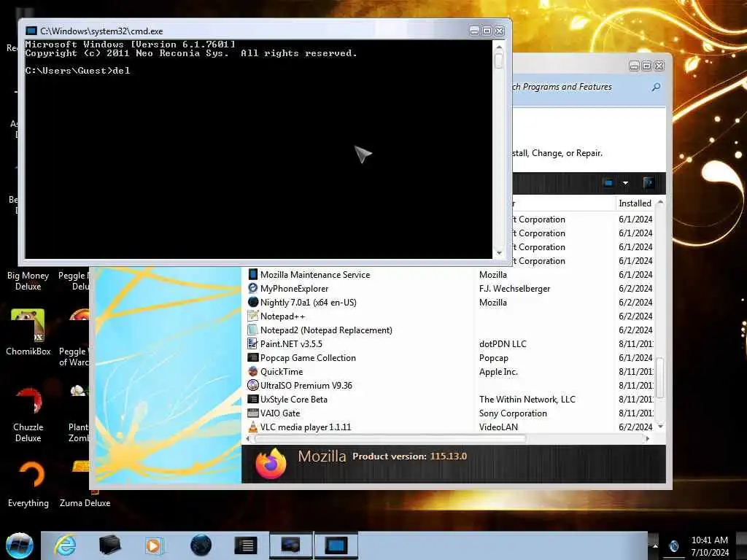The image size is (747, 560).
Task: Show hidden tray icons arrow
Action: 655,545
